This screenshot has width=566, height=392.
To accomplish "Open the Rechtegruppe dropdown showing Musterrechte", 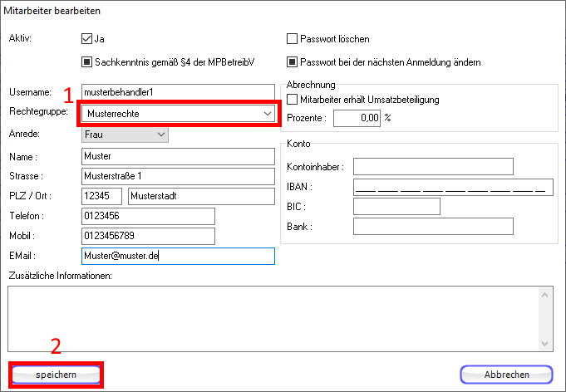I will [x=178, y=113].
